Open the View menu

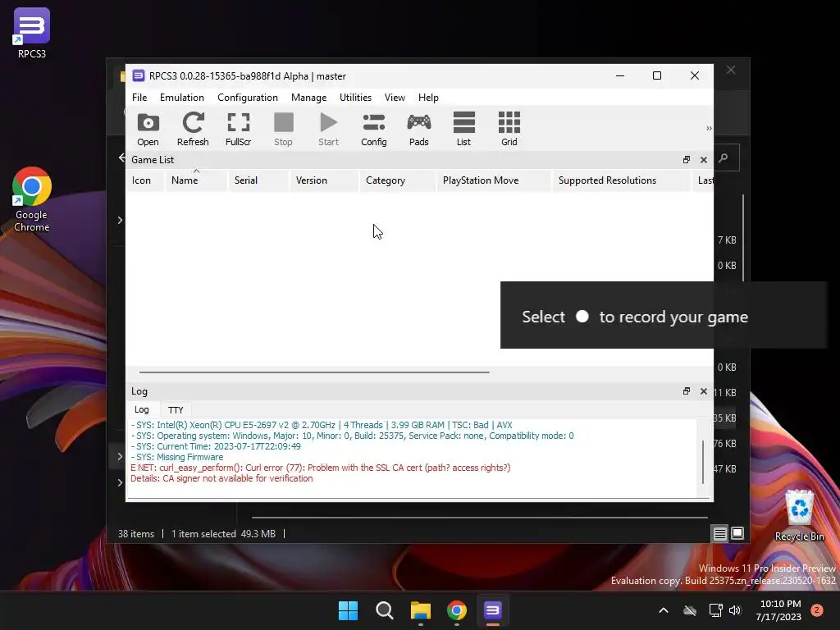[395, 98]
